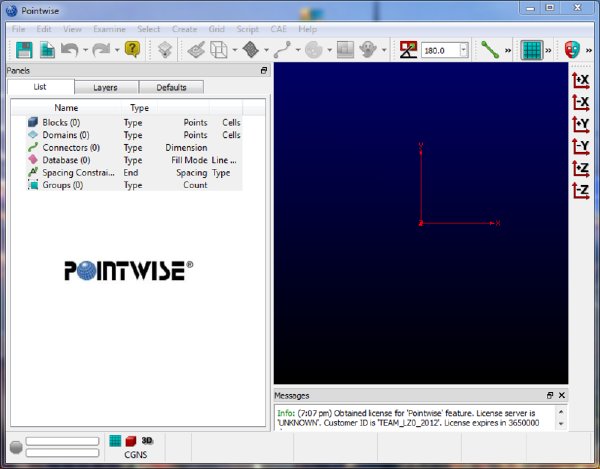The image size is (600, 469).
Task: Click the Import file toolbar icon
Action: (47, 50)
